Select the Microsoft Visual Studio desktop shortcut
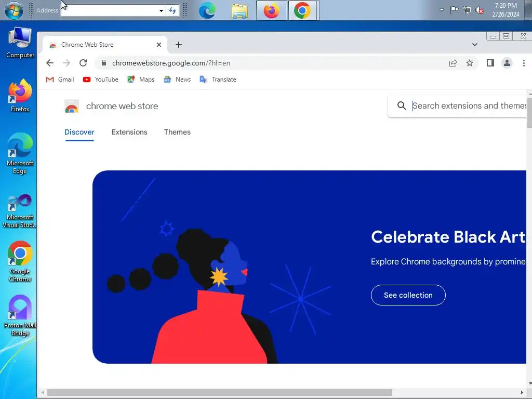Viewport: 532px width, 399px height. click(19, 211)
